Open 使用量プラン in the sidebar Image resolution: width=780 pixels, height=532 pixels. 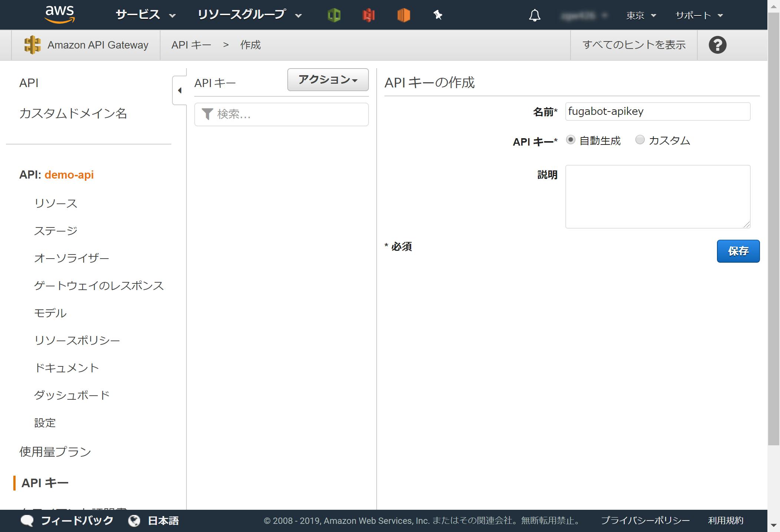[55, 452]
